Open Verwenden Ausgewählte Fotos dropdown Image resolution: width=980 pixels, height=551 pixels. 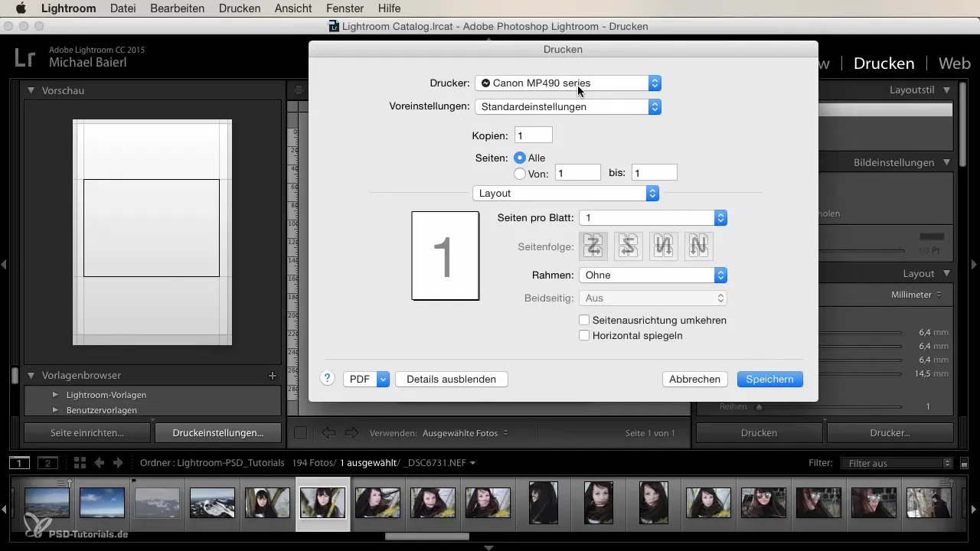click(x=464, y=433)
